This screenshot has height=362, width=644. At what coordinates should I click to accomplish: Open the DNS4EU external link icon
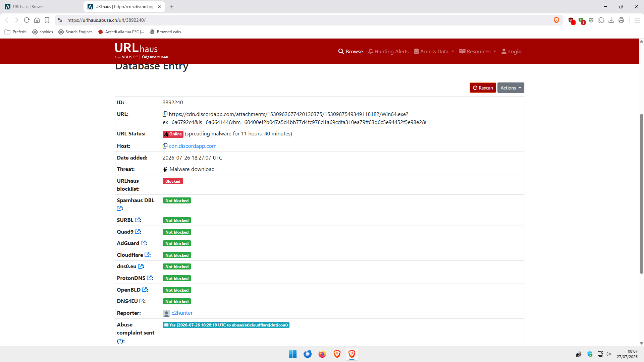point(142,301)
